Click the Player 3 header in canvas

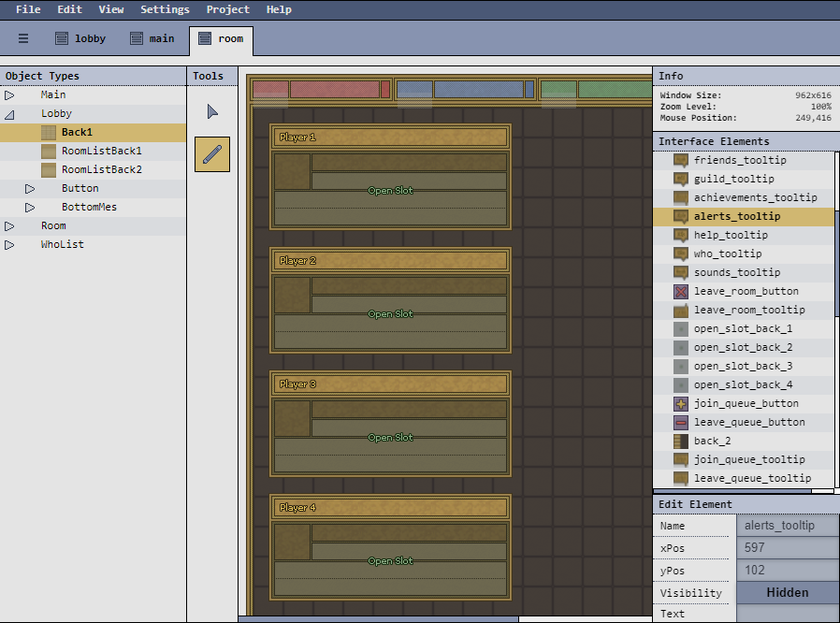pyautogui.click(x=390, y=384)
